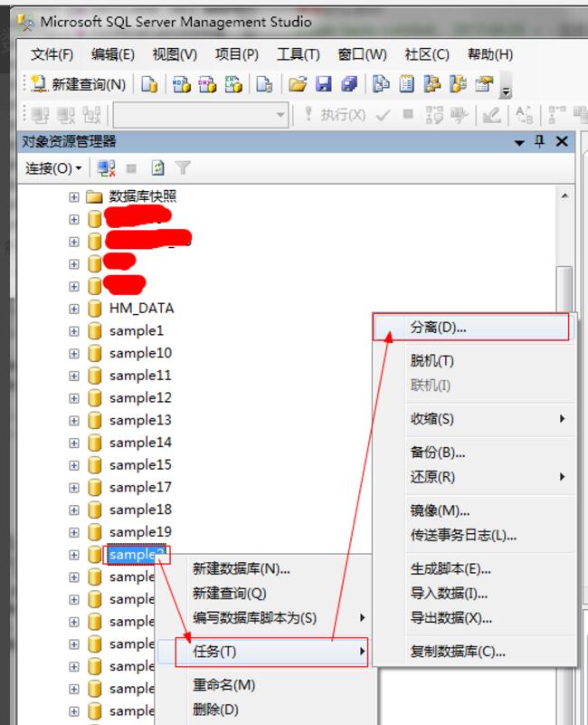Click the XMLA query icon
The height and width of the screenshot is (725, 588).
point(233,84)
